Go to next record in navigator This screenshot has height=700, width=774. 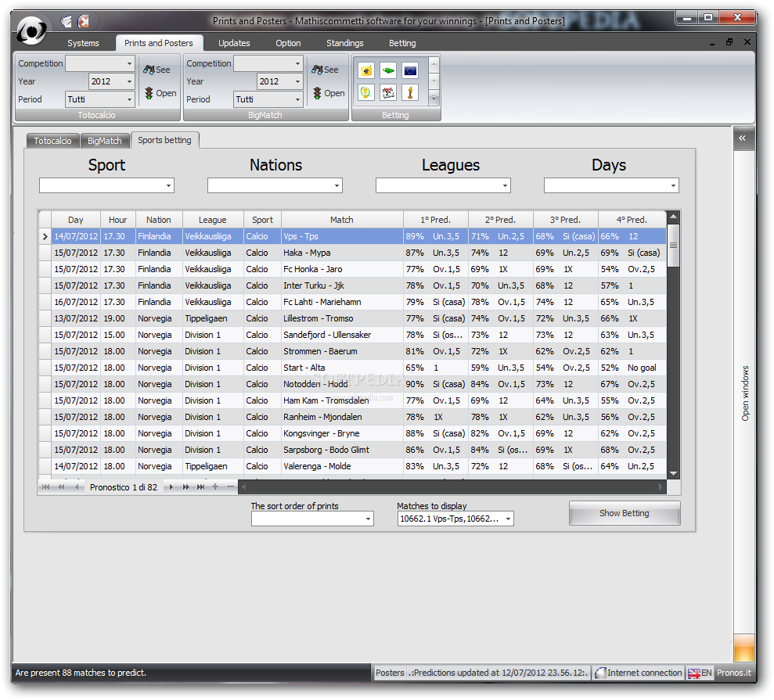coord(171,487)
